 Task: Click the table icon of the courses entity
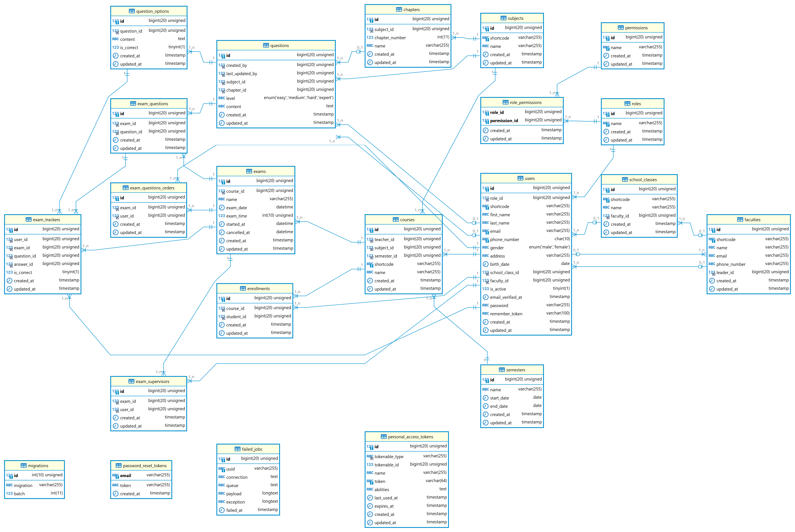click(x=395, y=220)
